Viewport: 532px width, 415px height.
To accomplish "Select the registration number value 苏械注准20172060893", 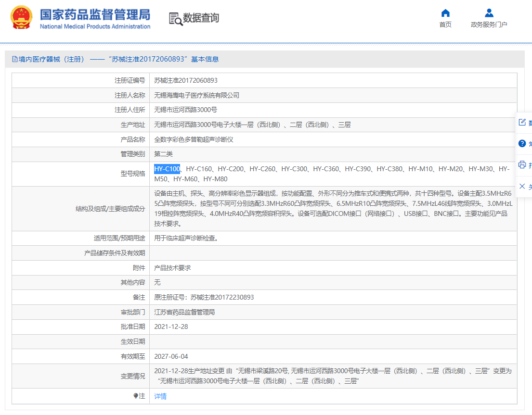I will [x=185, y=80].
